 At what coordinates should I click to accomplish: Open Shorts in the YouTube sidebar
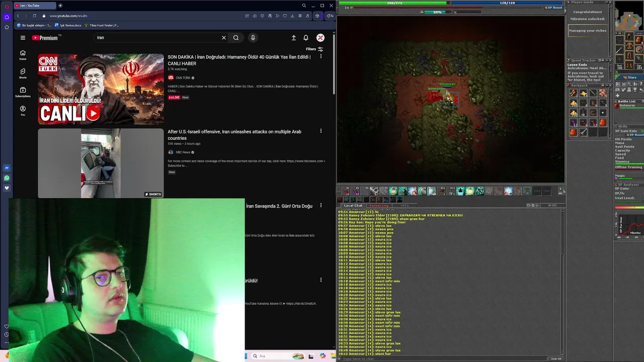coord(23,73)
